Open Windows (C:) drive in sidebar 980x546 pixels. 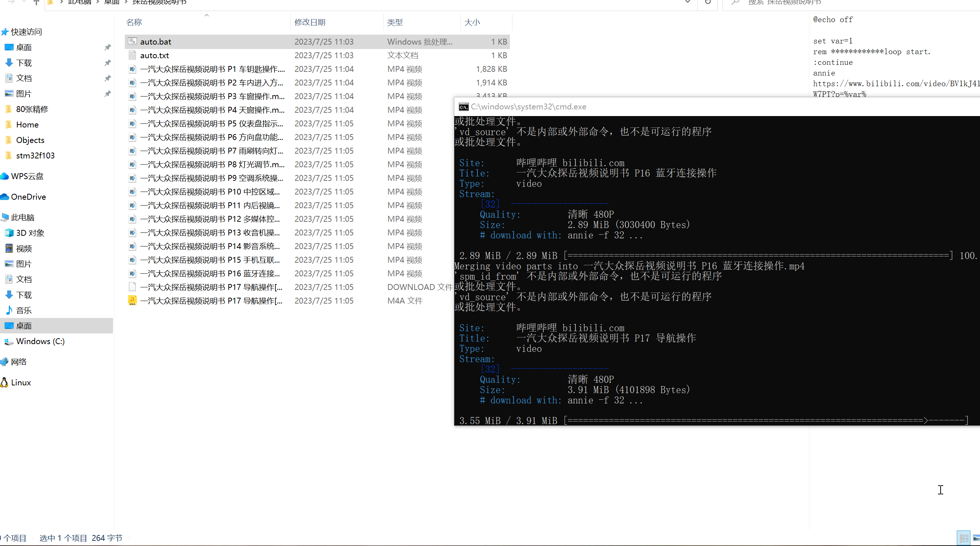click(40, 341)
